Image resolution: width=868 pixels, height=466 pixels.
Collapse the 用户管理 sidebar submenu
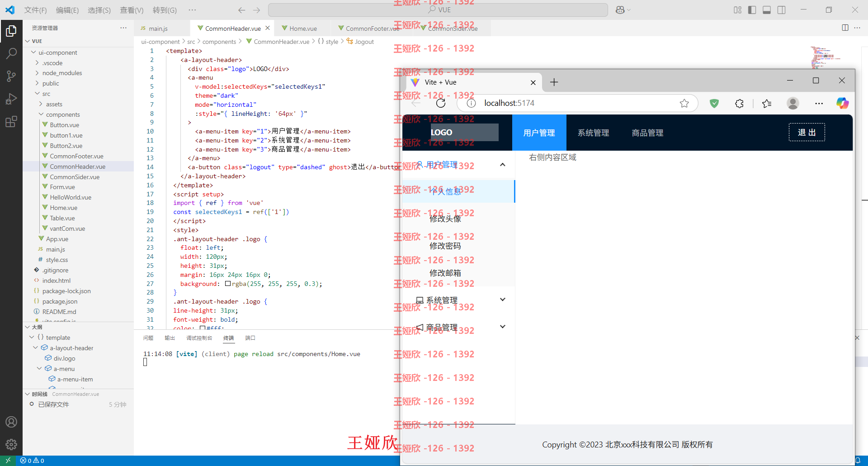[503, 165]
